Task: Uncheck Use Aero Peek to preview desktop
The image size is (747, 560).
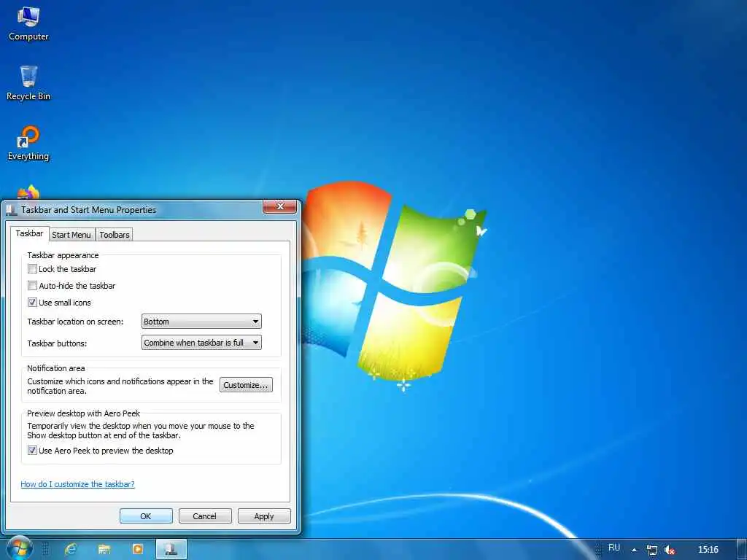Action: click(x=32, y=451)
